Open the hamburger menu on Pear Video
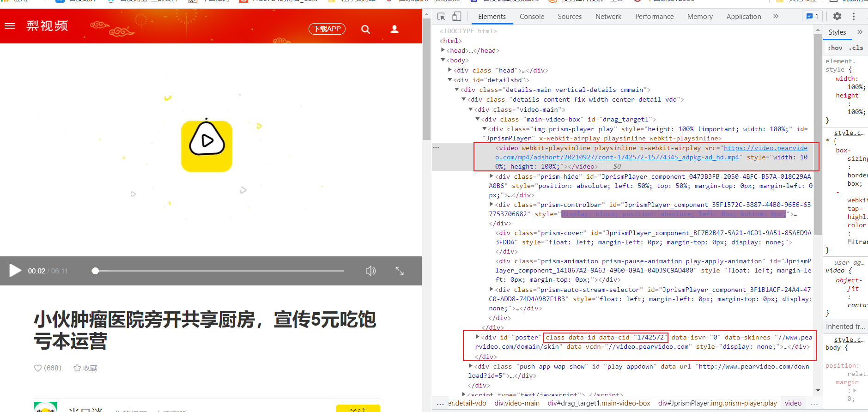The width and height of the screenshot is (868, 412). (10, 26)
